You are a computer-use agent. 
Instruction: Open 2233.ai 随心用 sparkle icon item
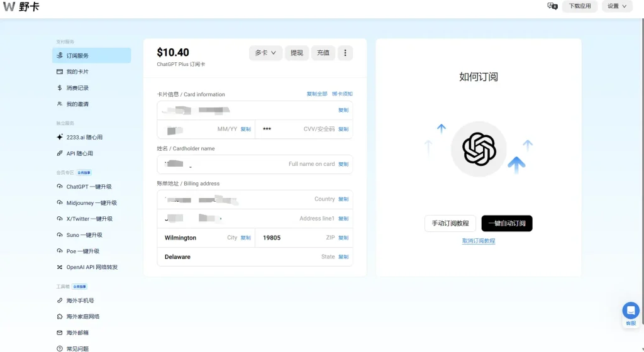(60, 137)
